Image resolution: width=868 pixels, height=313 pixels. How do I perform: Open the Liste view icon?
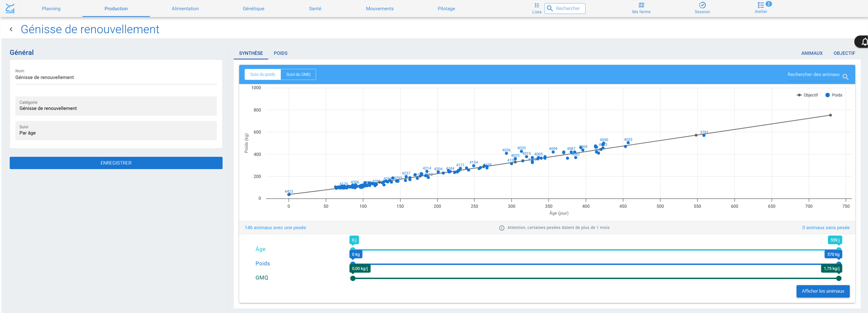click(x=537, y=8)
